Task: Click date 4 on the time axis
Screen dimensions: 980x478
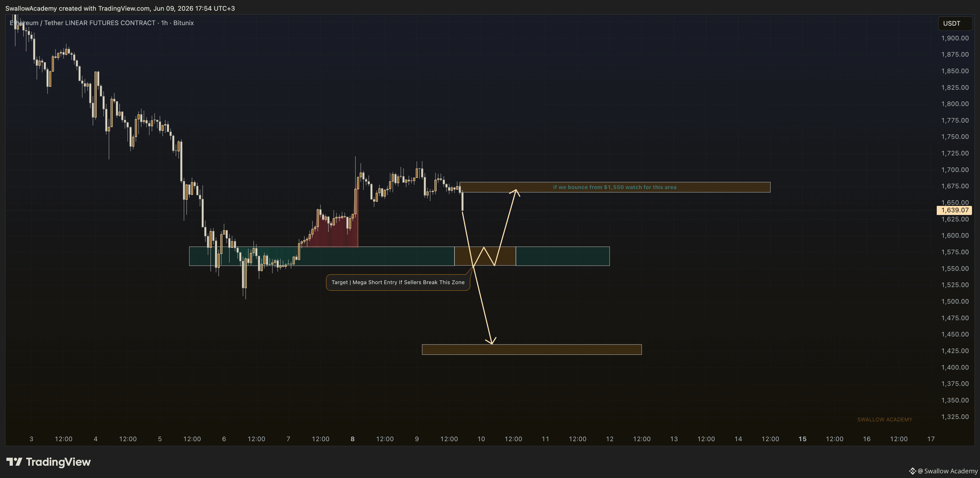Action: (96, 439)
